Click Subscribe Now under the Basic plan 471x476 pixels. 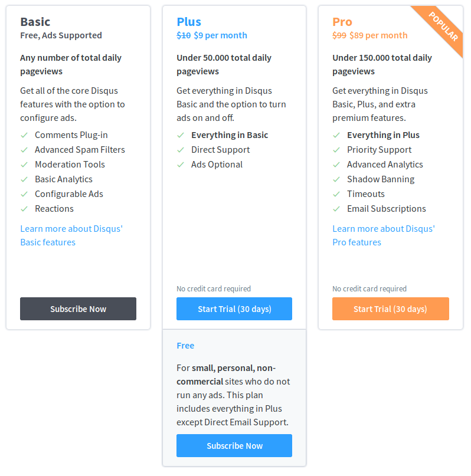[78, 308]
